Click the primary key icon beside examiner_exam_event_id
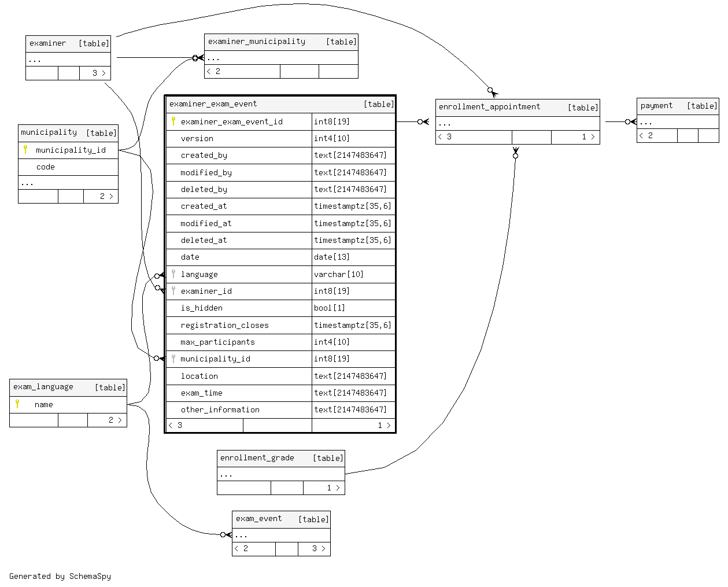Screen dimensions: 728x587 (173, 121)
